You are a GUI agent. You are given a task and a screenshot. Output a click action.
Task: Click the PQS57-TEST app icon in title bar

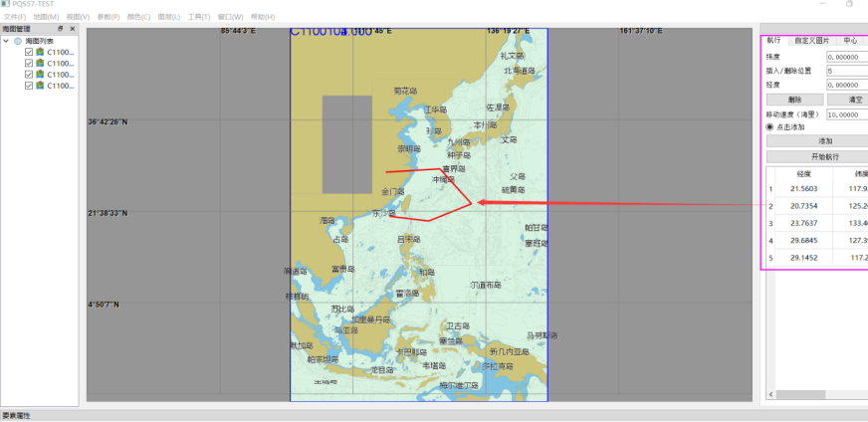tap(5, 5)
